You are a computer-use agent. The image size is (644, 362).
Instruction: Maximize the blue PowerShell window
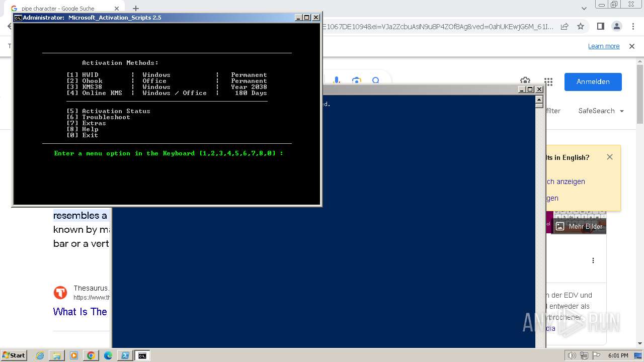pyautogui.click(x=530, y=89)
